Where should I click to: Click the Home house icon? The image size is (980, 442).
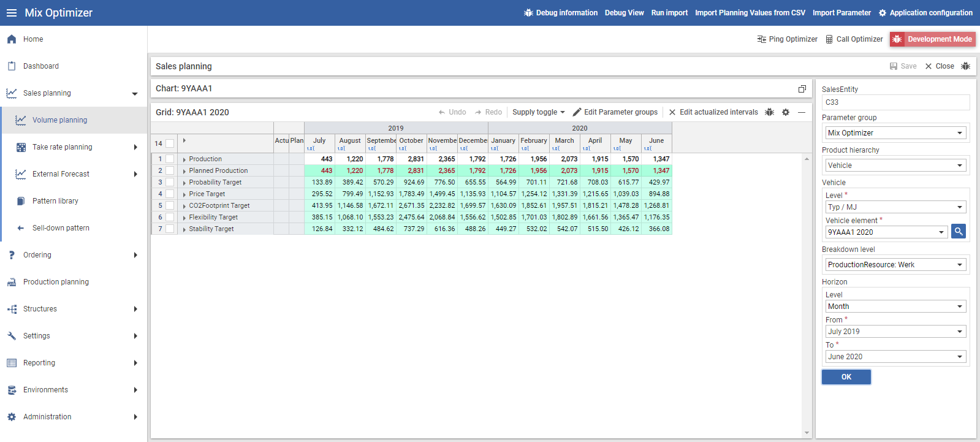click(x=12, y=39)
